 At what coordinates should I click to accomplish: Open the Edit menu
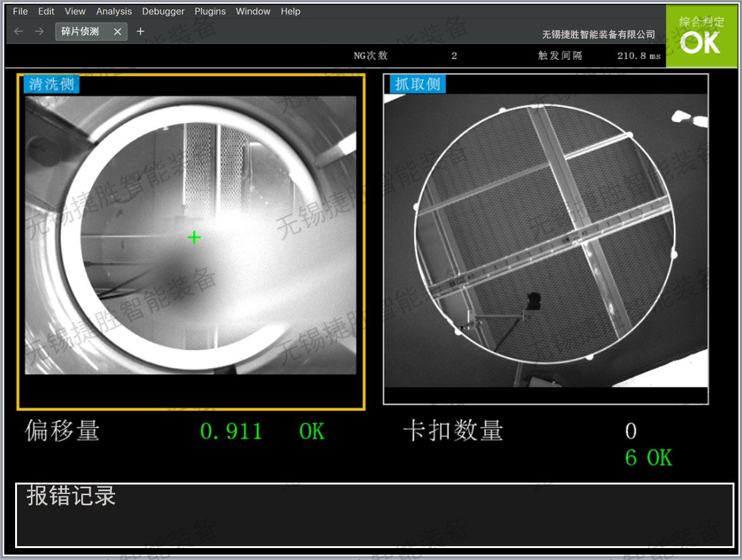click(46, 11)
